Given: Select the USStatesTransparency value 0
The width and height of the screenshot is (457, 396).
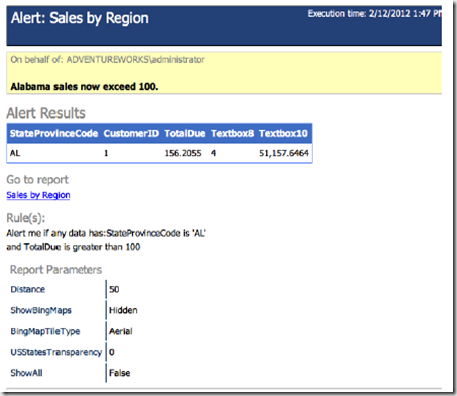Looking at the screenshot, I should coord(112,352).
